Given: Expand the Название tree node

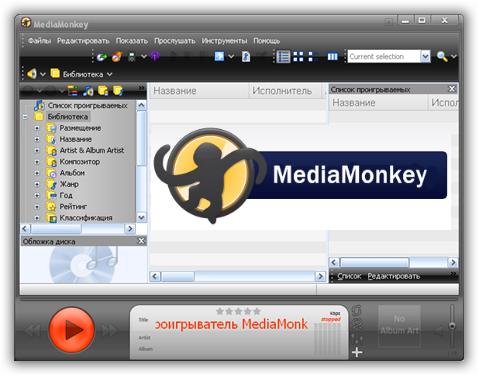Looking at the screenshot, I should click(37, 139).
